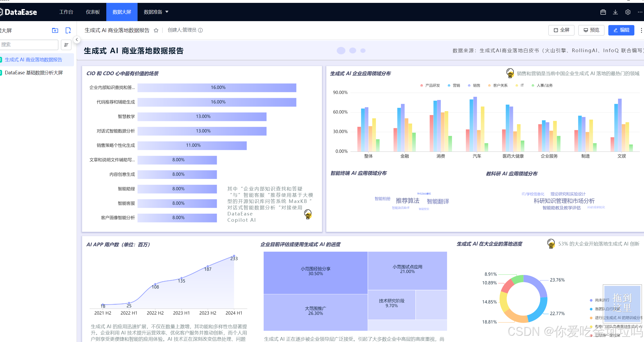644x342 pixels.
Task: Toggle 尚未进行 legend color dot
Action: pyautogui.click(x=591, y=300)
